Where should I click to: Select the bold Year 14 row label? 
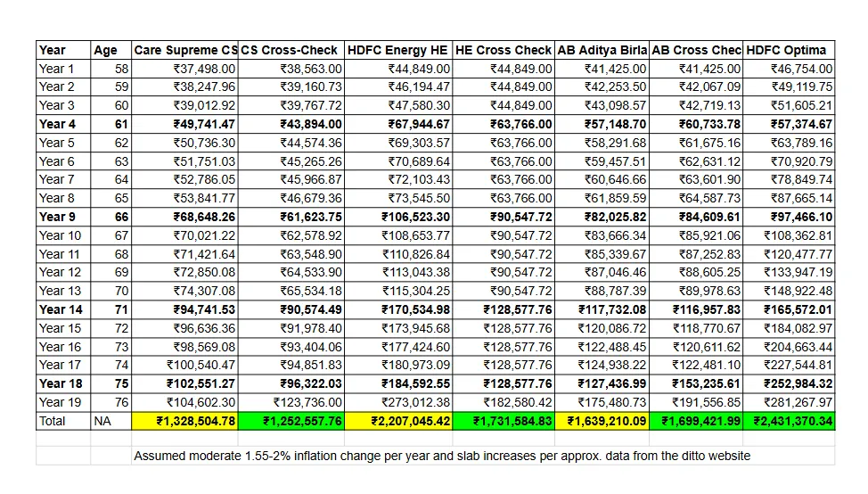[63, 309]
